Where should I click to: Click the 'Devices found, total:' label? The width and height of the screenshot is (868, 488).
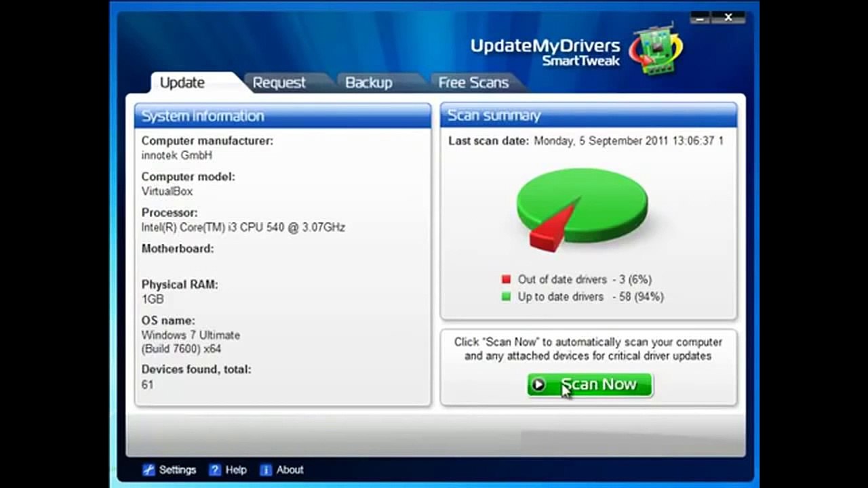(196, 369)
